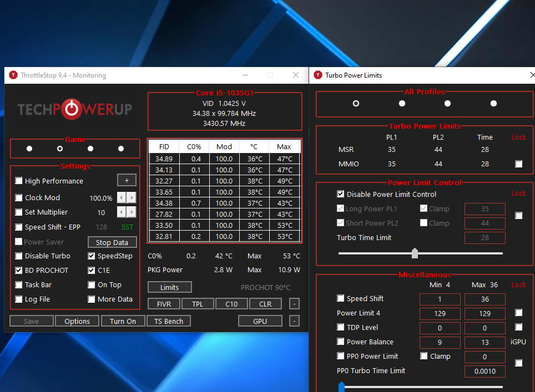Click the Speed Shift Min value field
This screenshot has height=392, width=535.
440,299
